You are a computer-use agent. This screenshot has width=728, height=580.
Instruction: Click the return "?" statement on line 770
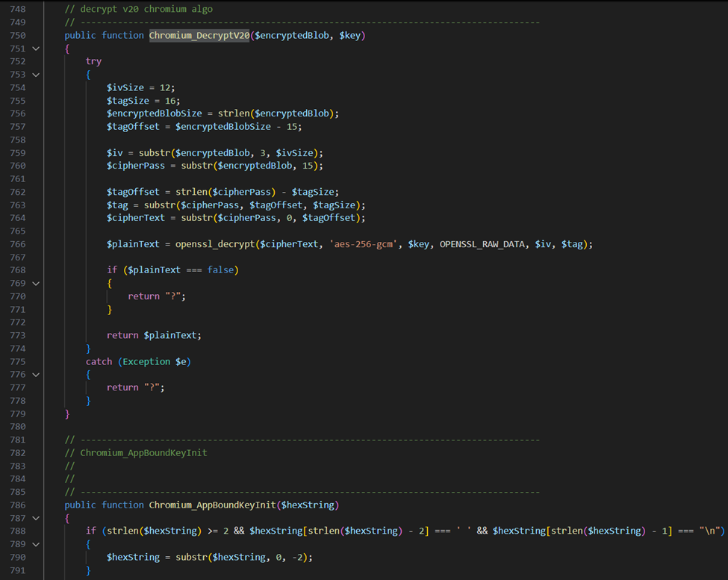pos(157,296)
